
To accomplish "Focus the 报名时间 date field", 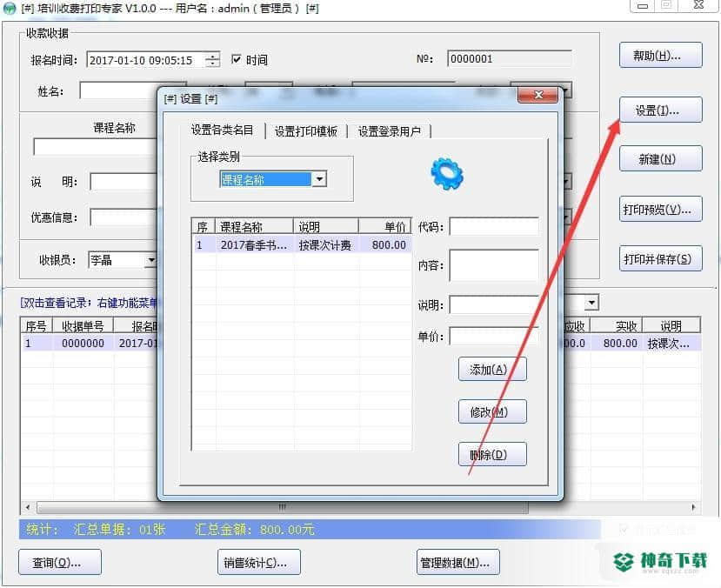I will click(x=146, y=60).
